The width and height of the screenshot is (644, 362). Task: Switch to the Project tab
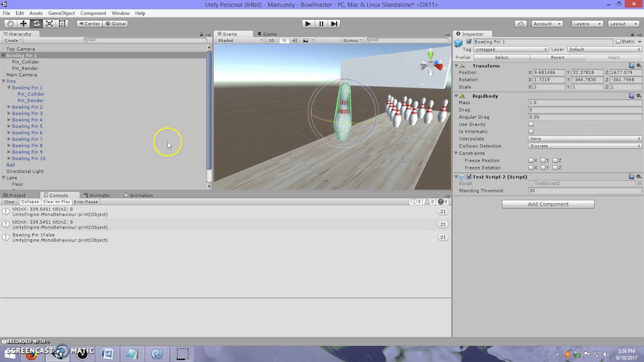click(14, 195)
